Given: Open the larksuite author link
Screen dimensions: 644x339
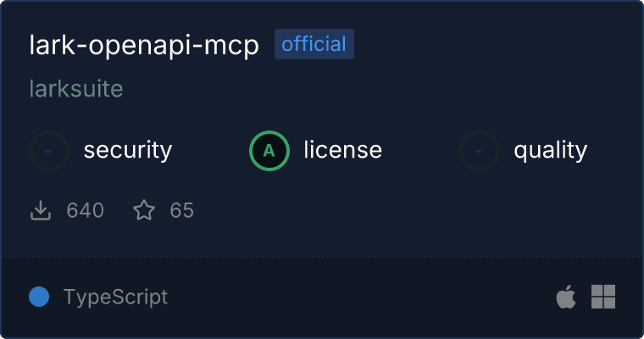Looking at the screenshot, I should (76, 89).
